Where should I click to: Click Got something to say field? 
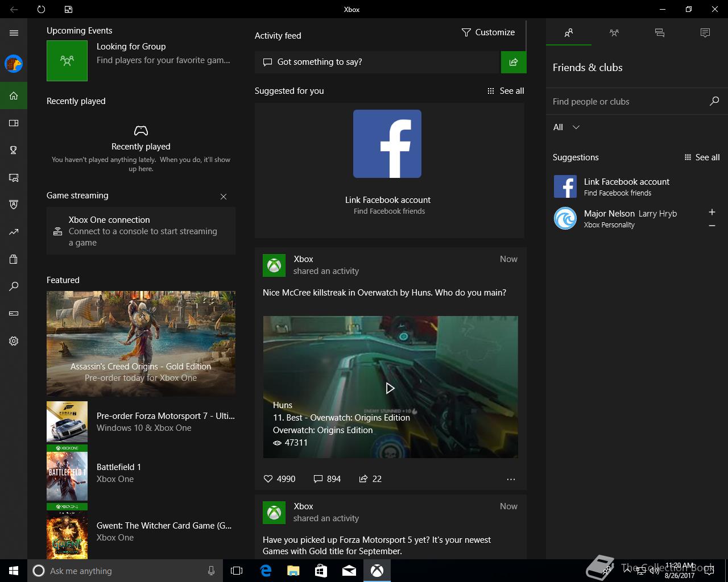(377, 62)
